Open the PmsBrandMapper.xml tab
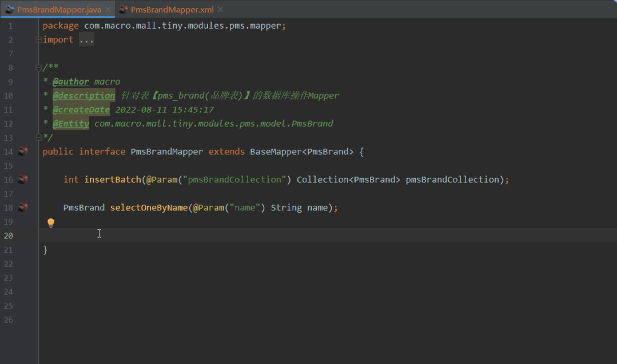 pos(172,10)
